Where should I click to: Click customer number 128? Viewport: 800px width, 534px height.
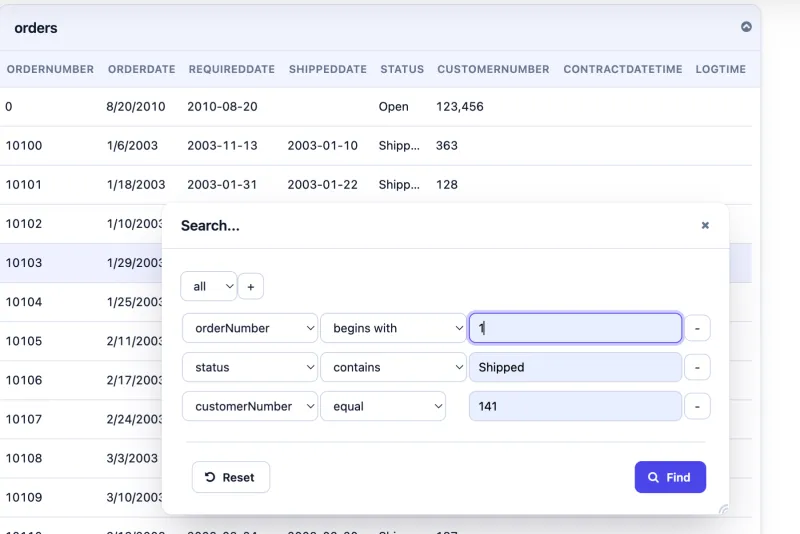click(446, 185)
